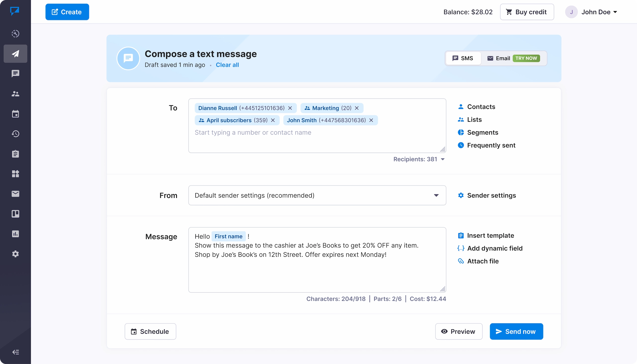This screenshot has width=637, height=364.
Task: Click the recipient number input field
Action: tap(253, 133)
